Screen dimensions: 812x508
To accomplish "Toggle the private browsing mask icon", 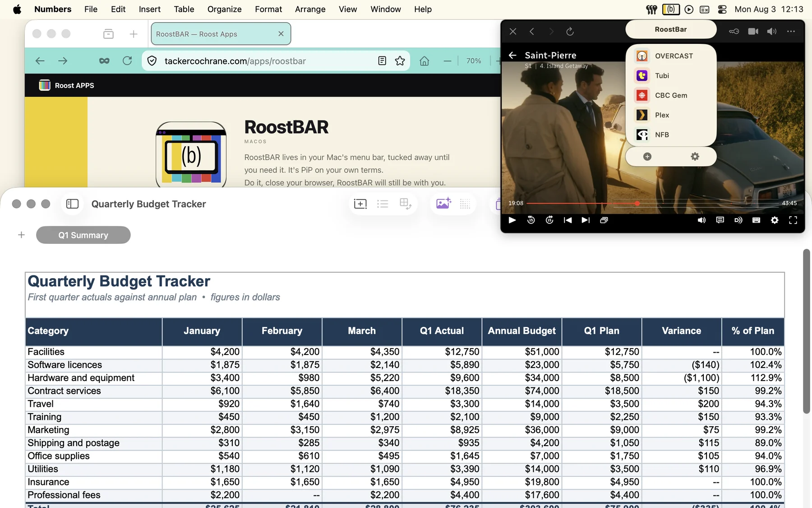I will pos(104,61).
